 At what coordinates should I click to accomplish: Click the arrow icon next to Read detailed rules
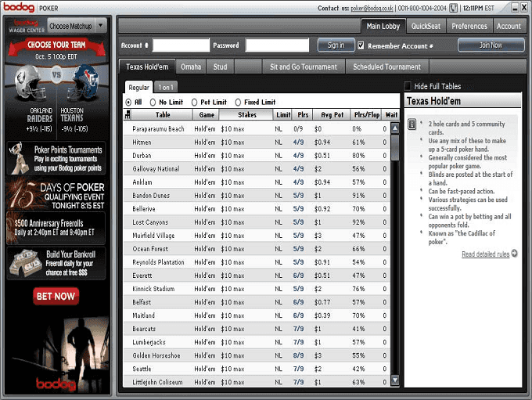514,254
